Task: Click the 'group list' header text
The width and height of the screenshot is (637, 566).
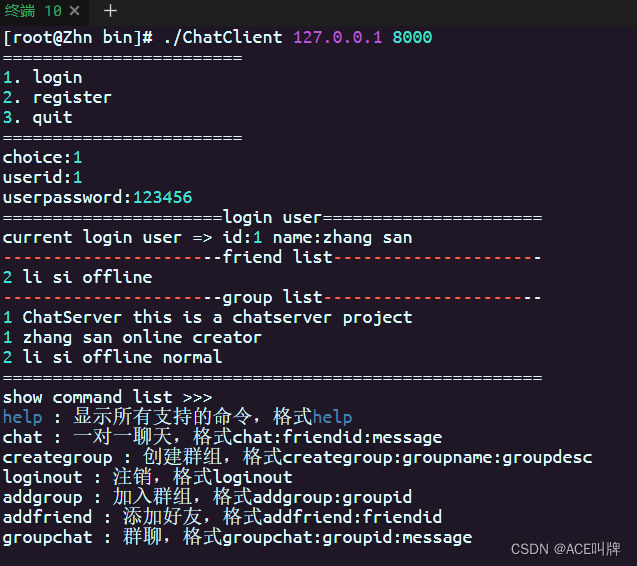Action: click(272, 297)
